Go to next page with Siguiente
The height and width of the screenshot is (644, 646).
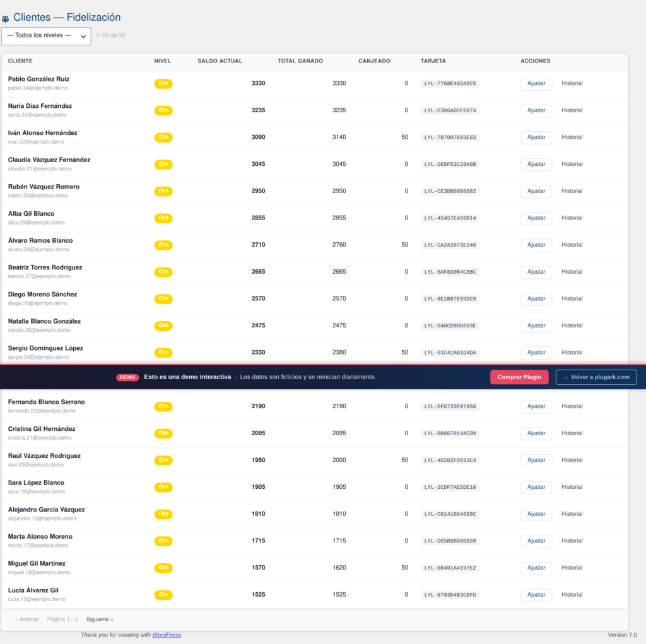100,619
